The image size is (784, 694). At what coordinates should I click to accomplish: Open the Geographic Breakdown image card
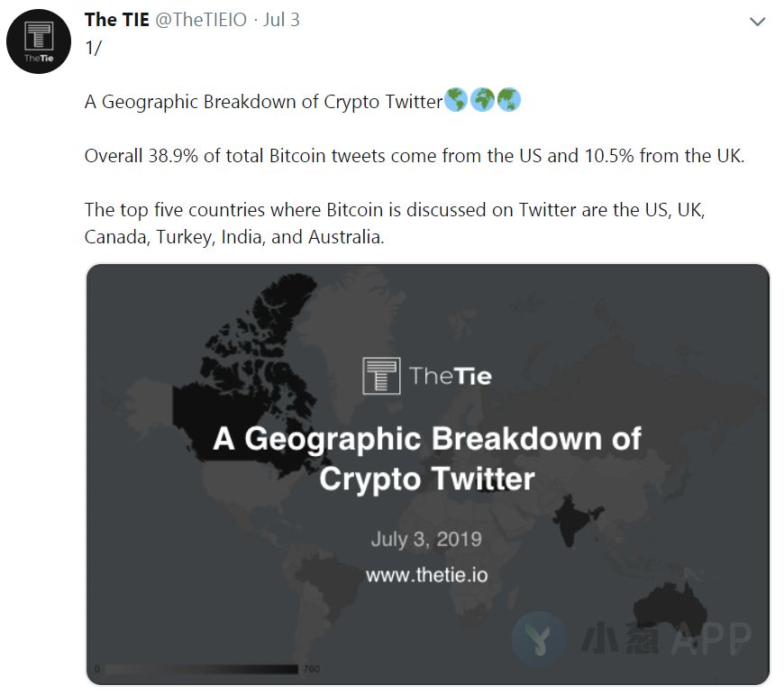tap(427, 474)
